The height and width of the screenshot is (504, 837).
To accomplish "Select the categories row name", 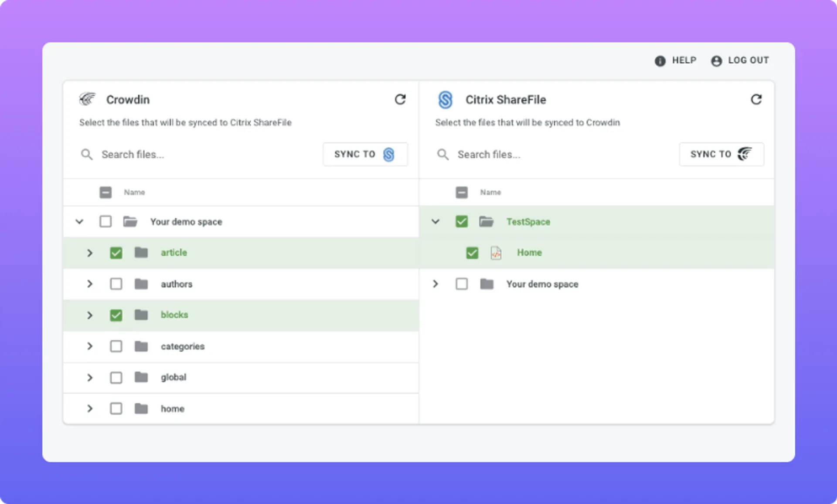I will click(x=183, y=346).
